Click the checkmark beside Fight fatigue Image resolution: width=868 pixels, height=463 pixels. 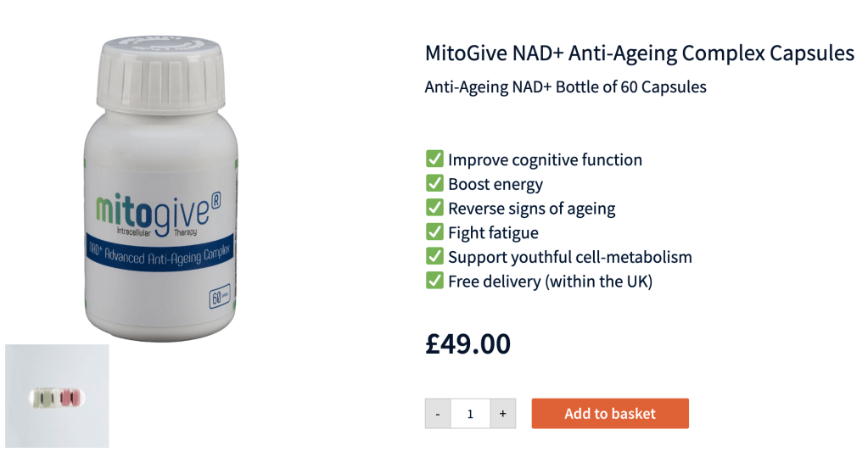434,231
